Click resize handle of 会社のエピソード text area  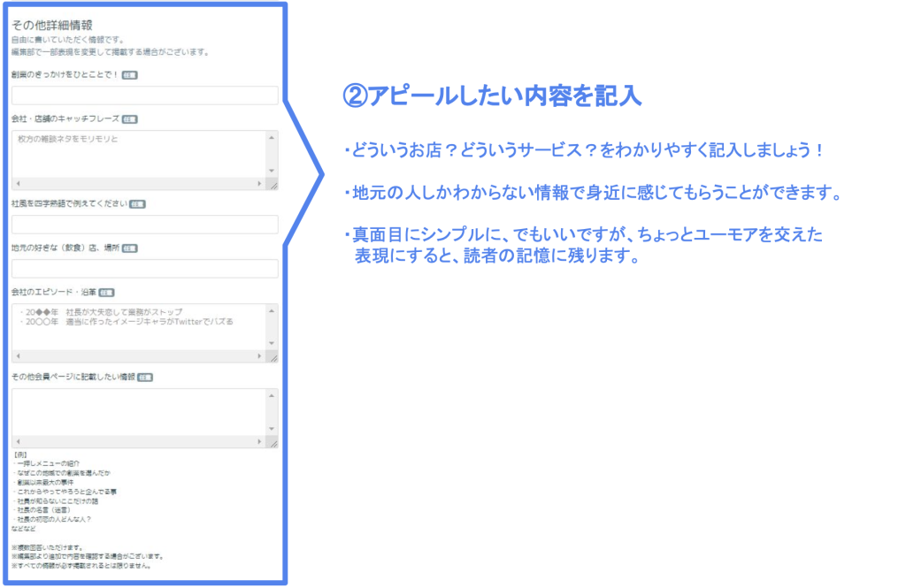273,357
